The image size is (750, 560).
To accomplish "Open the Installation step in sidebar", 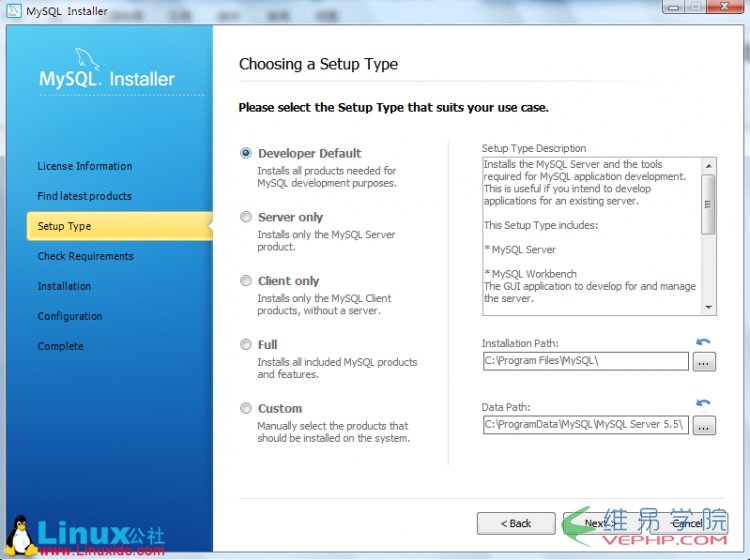I will [64, 286].
